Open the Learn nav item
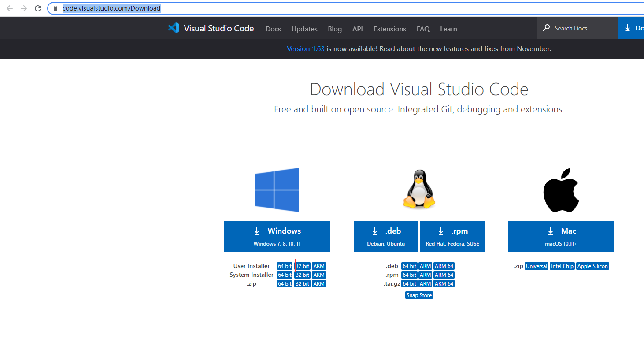Image resolution: width=644 pixels, height=346 pixels. [x=448, y=29]
